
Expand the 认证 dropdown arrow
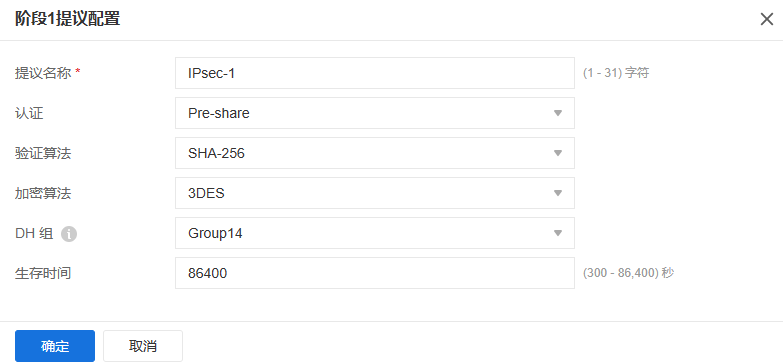coord(558,113)
